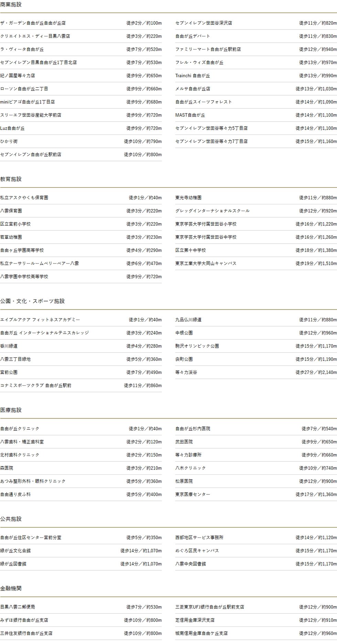Click みずほ銀行自由が丘支店 entry

coord(81,620)
